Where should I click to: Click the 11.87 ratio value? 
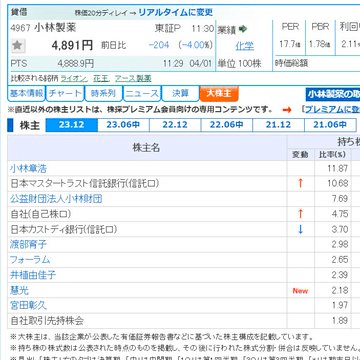point(338,168)
